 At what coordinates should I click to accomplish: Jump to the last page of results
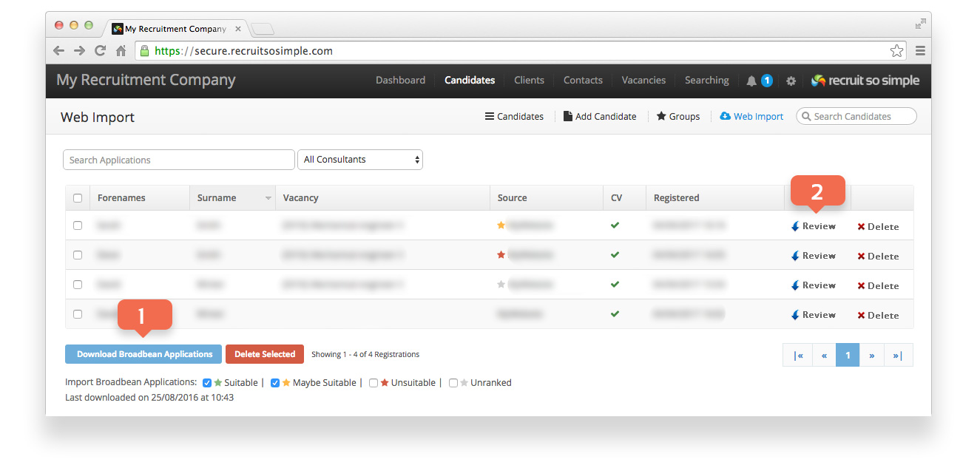click(897, 355)
